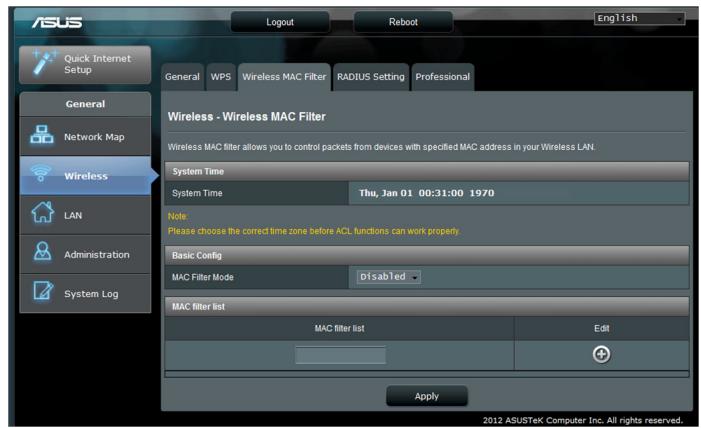Image resolution: width=701 pixels, height=428 pixels.
Task: Open the Network Map page
Action: pyautogui.click(x=85, y=136)
